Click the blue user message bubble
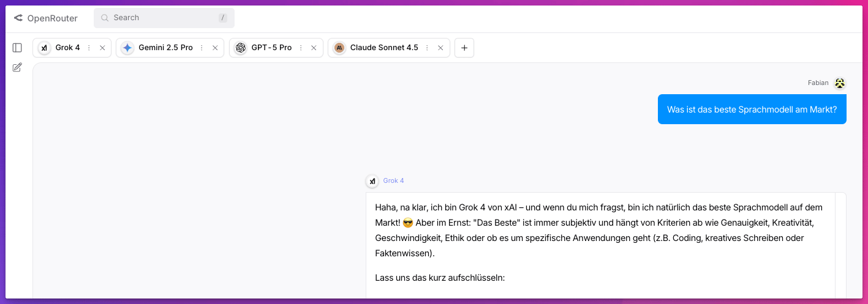Screen dimensions: 868x304 point(752,109)
